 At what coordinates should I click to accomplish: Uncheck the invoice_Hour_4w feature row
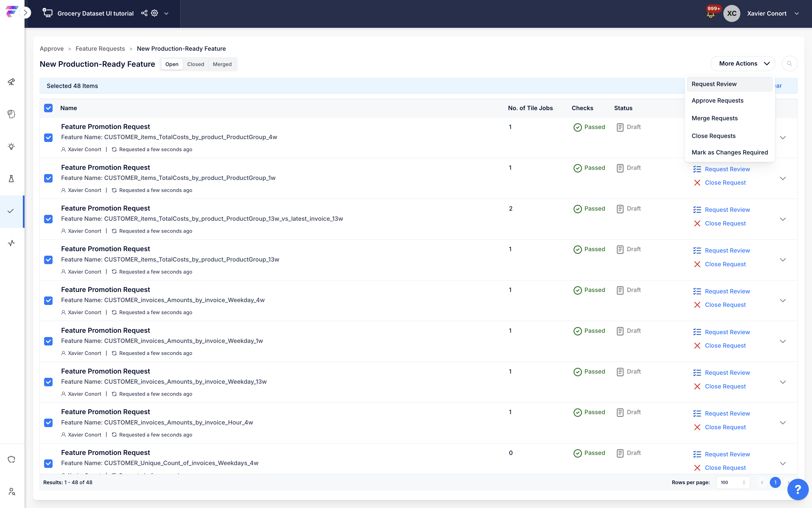[48, 423]
